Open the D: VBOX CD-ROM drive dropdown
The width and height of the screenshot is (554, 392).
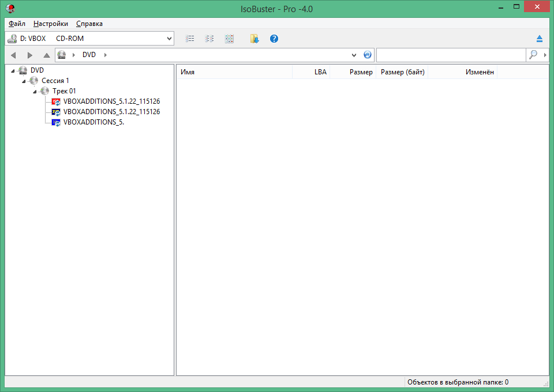click(169, 39)
